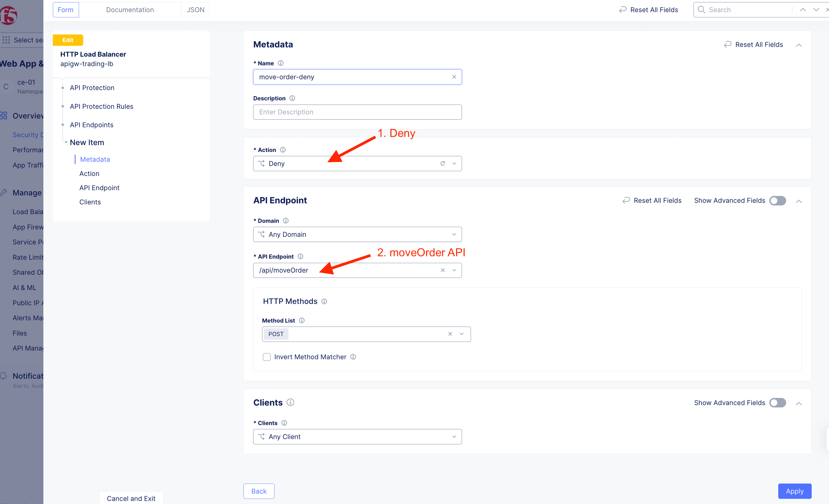This screenshot has width=829, height=504.
Task: Click the Description input field
Action: (357, 112)
